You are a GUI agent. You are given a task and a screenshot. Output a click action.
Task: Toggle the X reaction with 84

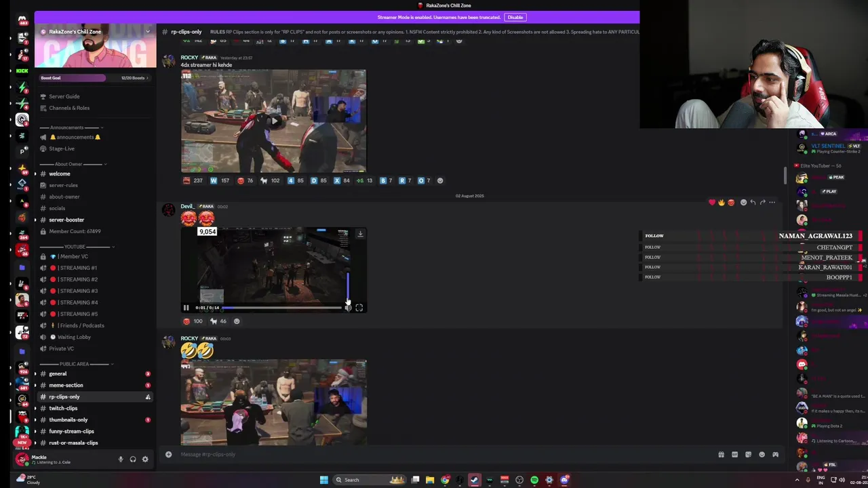342,180
